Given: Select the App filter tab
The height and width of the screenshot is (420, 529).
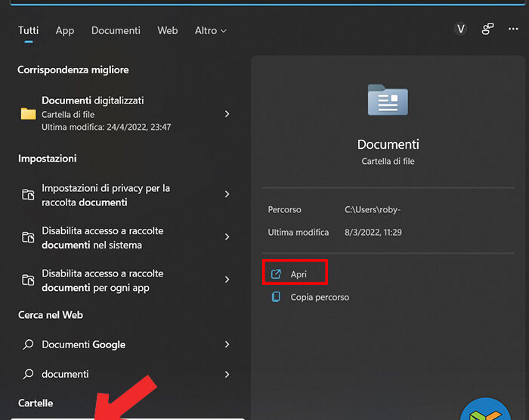Looking at the screenshot, I should tap(65, 30).
